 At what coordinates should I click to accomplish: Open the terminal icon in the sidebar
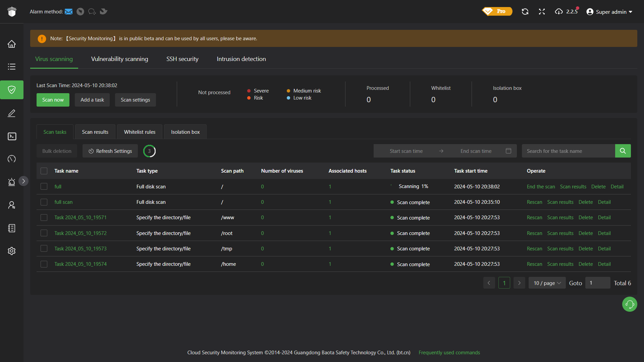coord(12,136)
